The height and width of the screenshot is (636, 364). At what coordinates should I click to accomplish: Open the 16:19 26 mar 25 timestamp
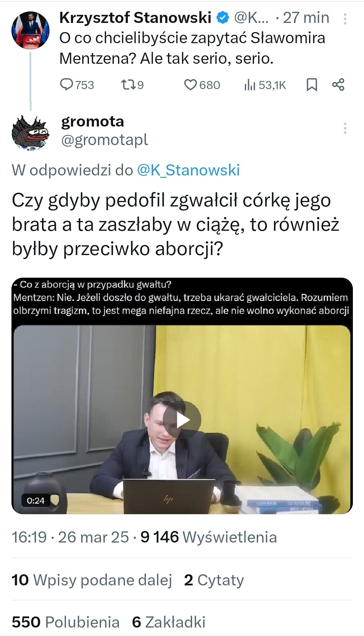pos(70,537)
